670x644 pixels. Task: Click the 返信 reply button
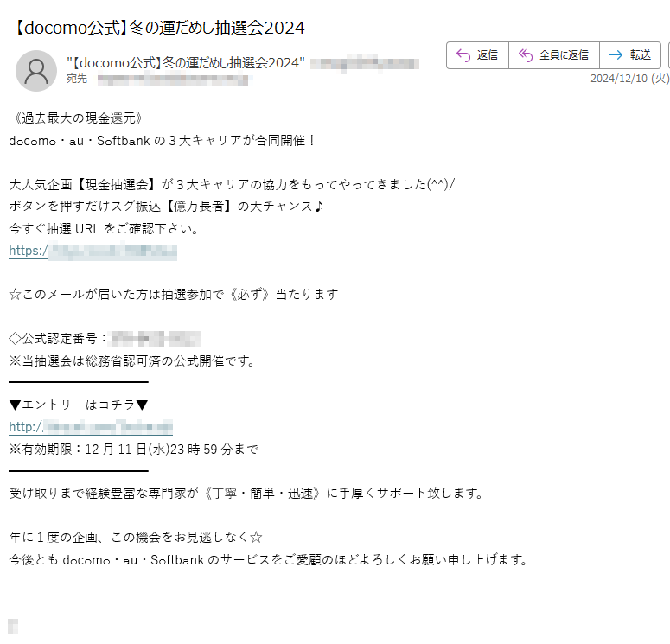477,55
